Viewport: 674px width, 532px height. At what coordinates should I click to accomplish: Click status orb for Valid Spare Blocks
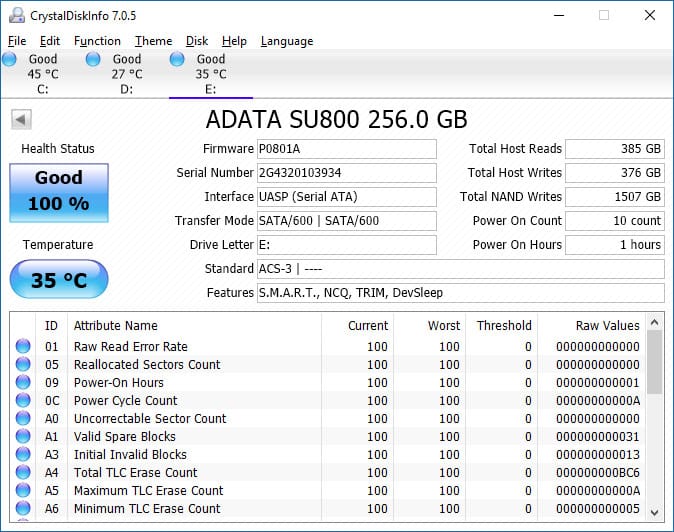pyautogui.click(x=23, y=436)
